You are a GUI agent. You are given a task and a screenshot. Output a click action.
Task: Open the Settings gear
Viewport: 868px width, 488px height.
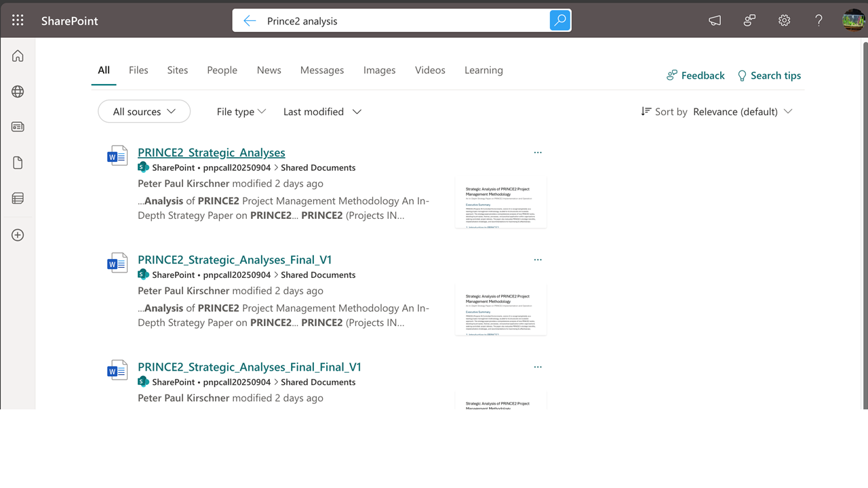pyautogui.click(x=785, y=20)
